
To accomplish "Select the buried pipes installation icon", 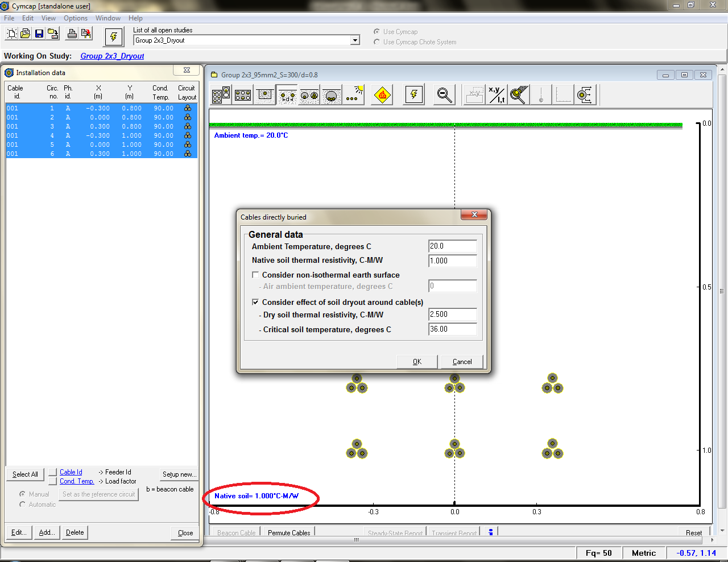I will tap(309, 95).
